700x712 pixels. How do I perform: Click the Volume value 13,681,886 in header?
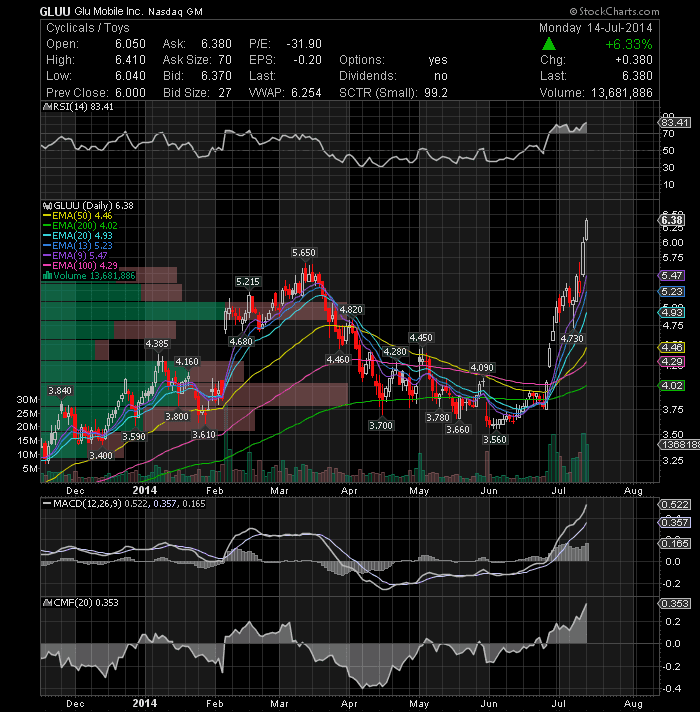[x=621, y=93]
